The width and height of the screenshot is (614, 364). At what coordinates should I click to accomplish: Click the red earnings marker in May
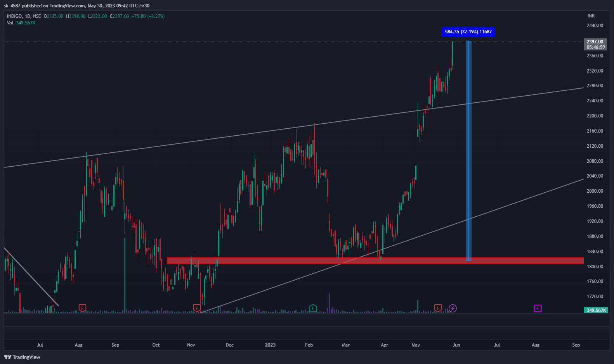[438, 308]
